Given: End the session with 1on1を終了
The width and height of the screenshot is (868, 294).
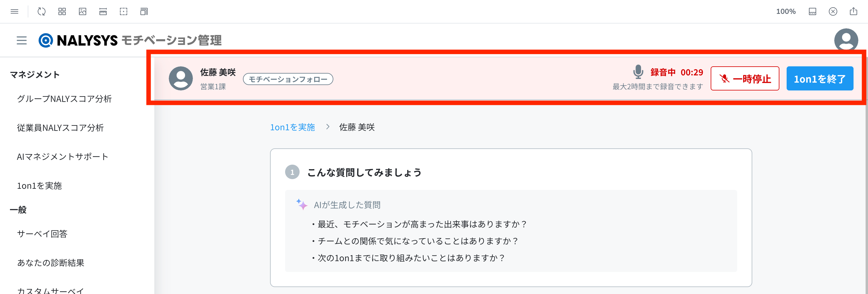Looking at the screenshot, I should (x=819, y=79).
